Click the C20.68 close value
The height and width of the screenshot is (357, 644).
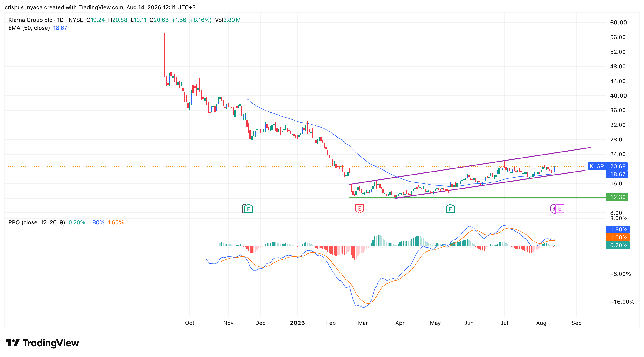click(159, 20)
